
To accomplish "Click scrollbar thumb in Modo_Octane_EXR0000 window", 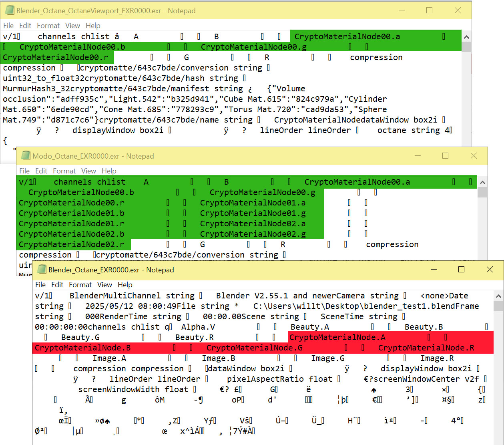I will pyautogui.click(x=482, y=192).
